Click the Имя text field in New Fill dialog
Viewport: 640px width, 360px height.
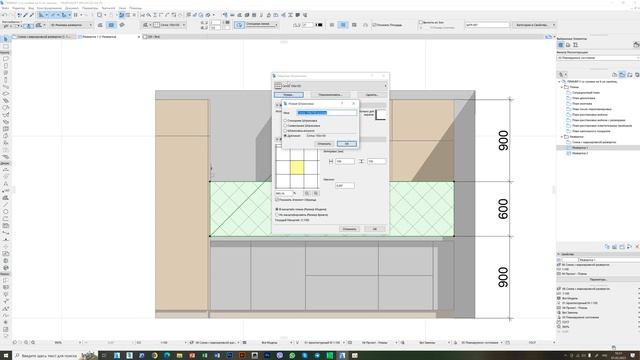click(327, 113)
